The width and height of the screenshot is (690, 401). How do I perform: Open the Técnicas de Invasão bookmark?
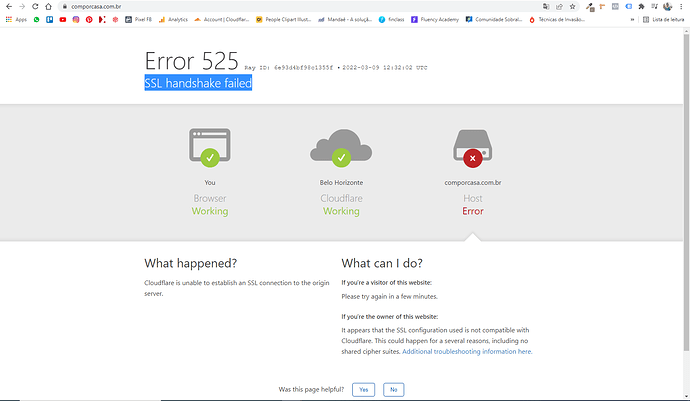557,19
